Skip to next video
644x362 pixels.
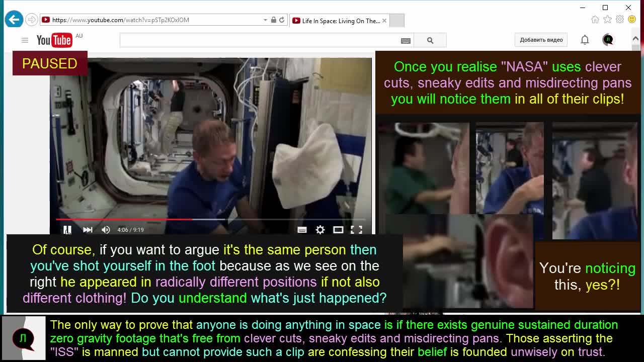(88, 230)
